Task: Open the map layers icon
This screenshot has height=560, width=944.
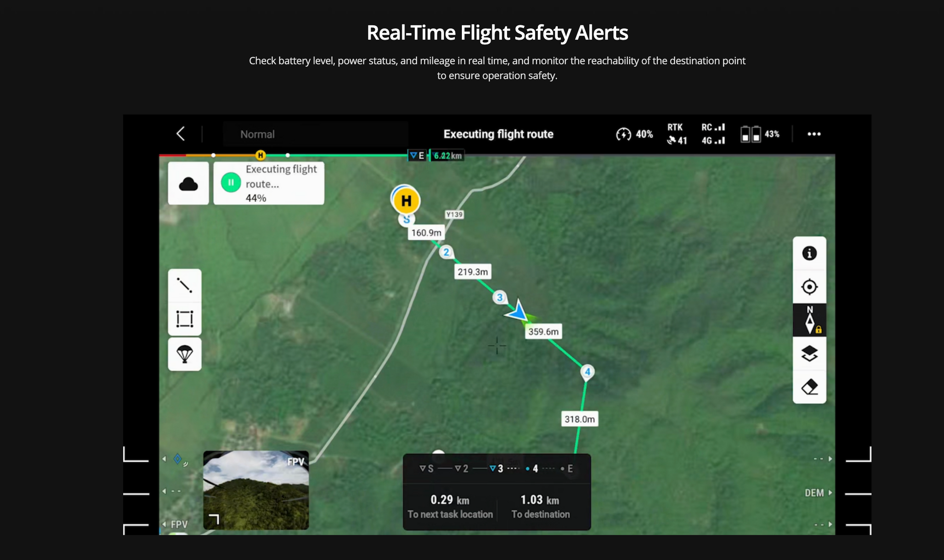Action: (x=809, y=354)
